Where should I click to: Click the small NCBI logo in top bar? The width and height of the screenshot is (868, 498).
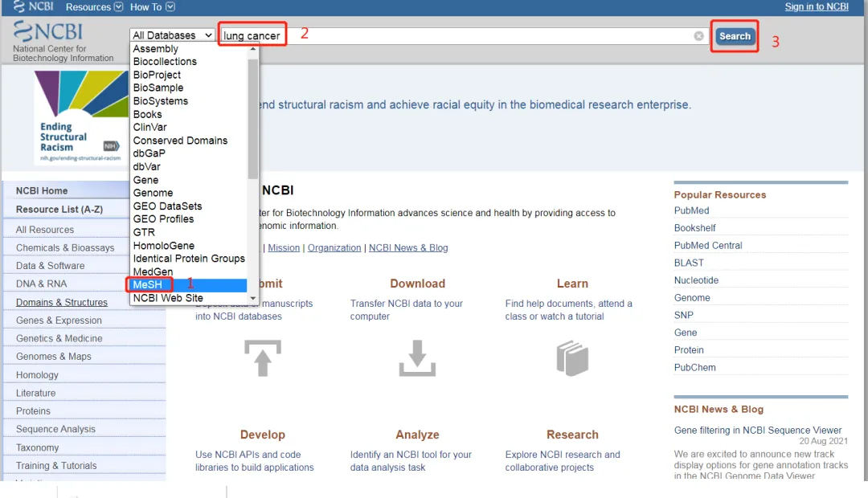click(x=33, y=6)
